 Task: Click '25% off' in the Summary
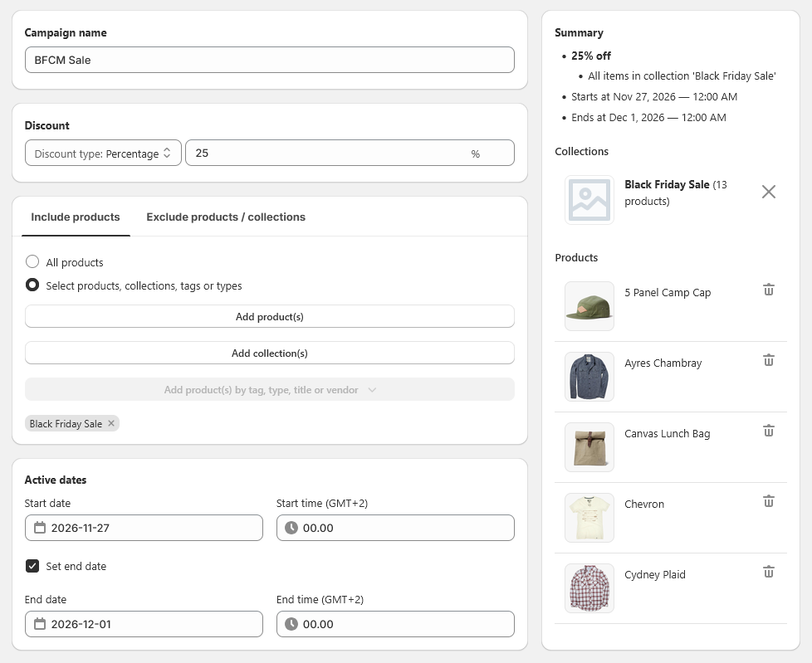591,56
